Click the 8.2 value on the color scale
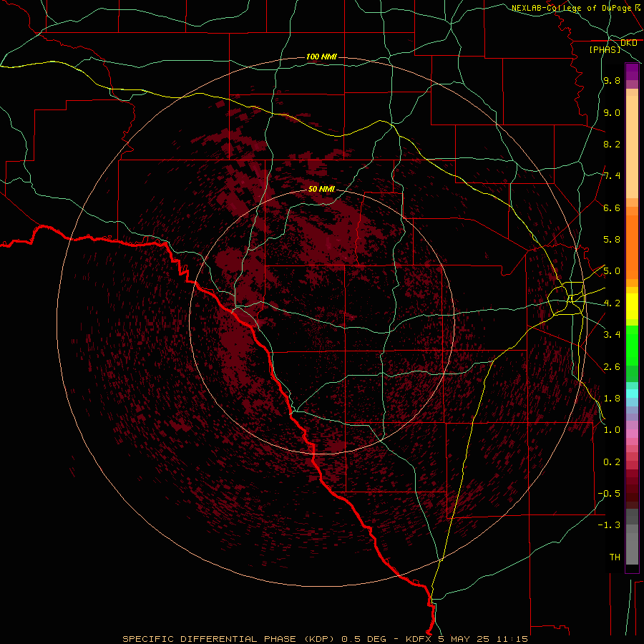Screen dimensions: 644x644 (612, 144)
